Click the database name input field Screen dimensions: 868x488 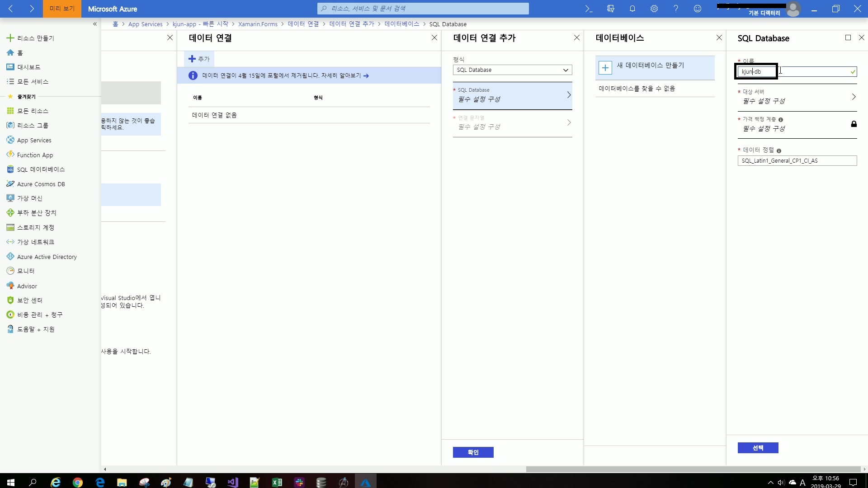coord(796,71)
